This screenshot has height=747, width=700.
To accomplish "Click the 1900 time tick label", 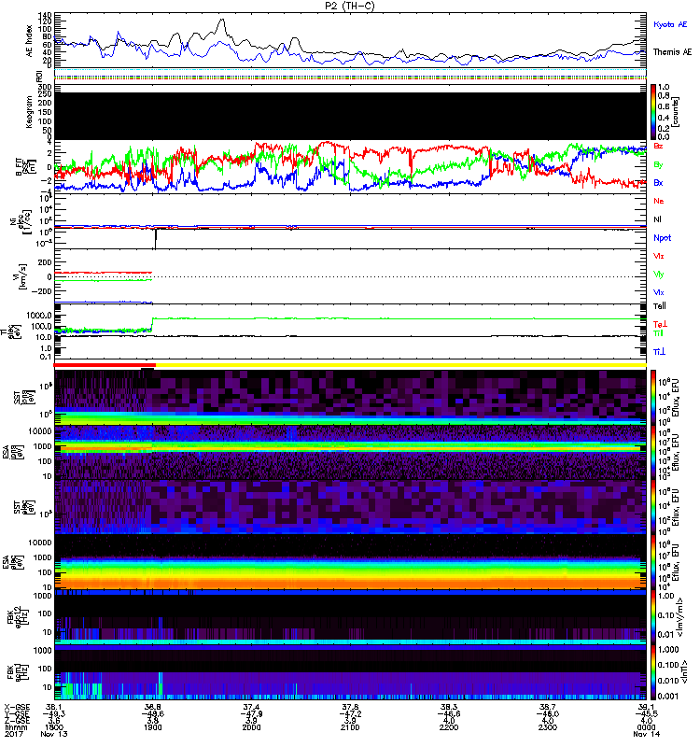I will pos(152,727).
